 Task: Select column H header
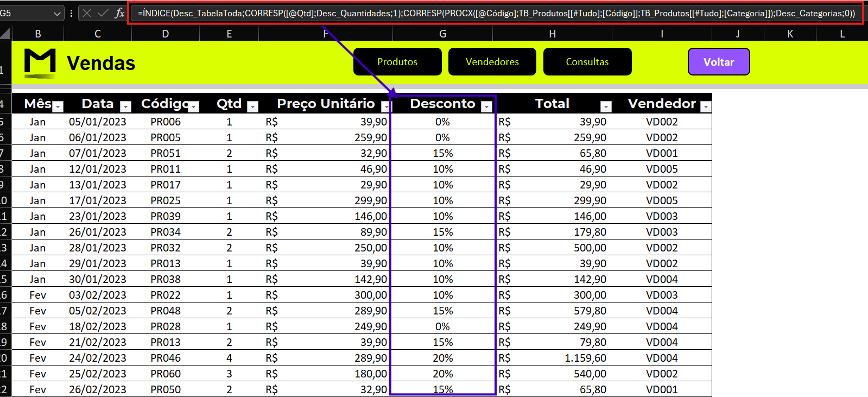coord(552,34)
